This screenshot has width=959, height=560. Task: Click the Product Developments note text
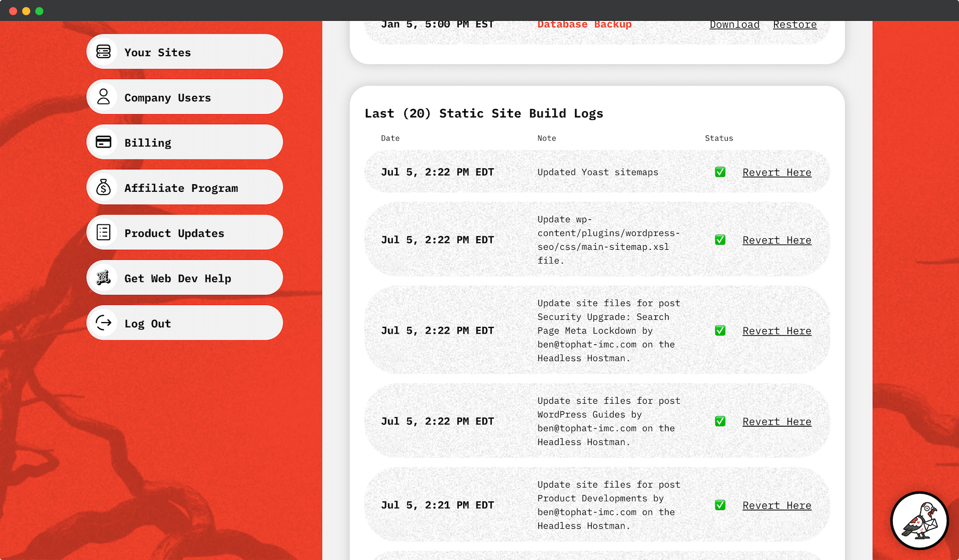[x=608, y=505]
